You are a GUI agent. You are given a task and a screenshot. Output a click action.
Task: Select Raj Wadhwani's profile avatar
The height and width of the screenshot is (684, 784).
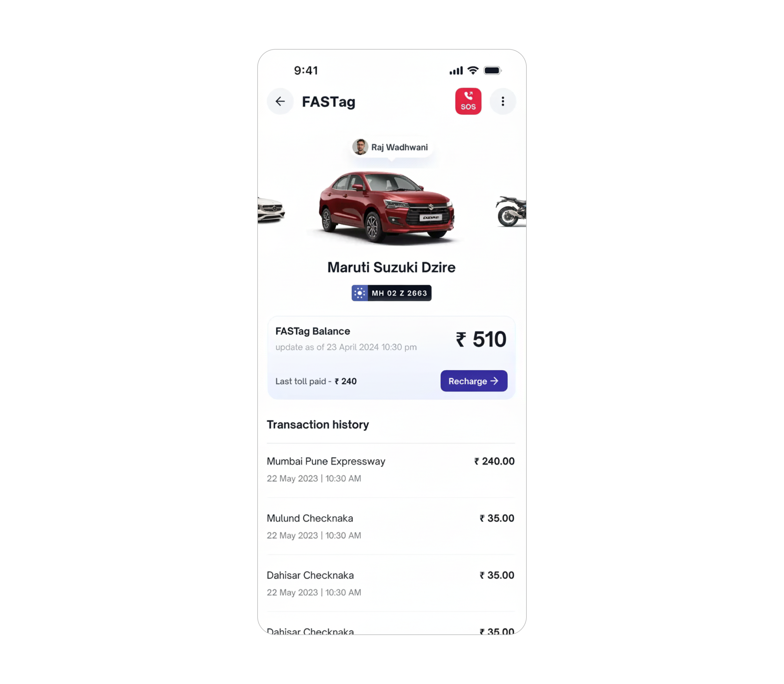pos(360,147)
